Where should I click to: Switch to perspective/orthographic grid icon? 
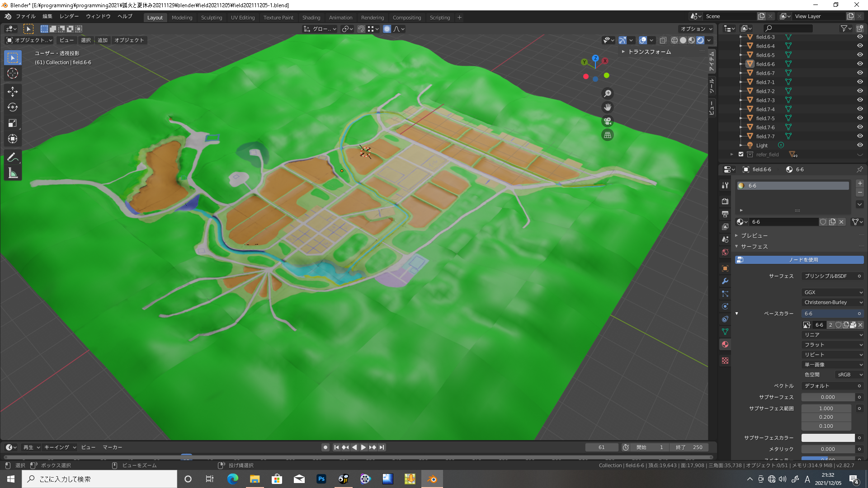[608, 135]
